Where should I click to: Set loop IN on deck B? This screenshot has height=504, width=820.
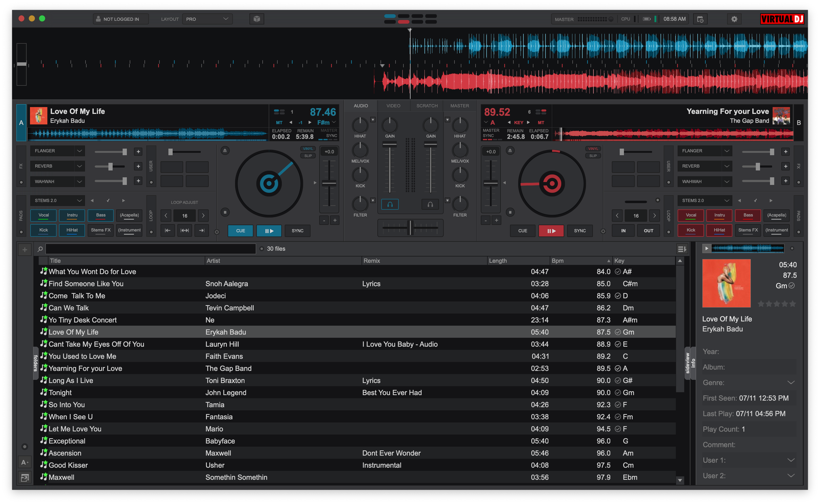tap(623, 231)
